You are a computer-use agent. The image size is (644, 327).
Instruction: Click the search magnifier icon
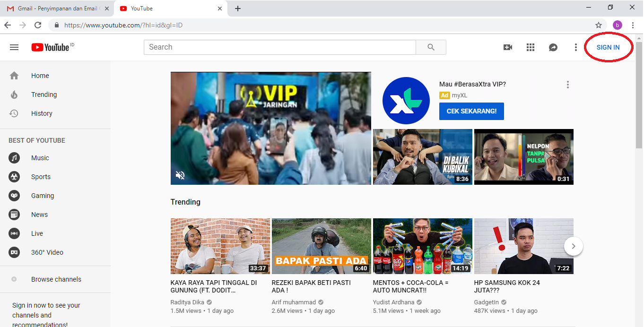(430, 47)
